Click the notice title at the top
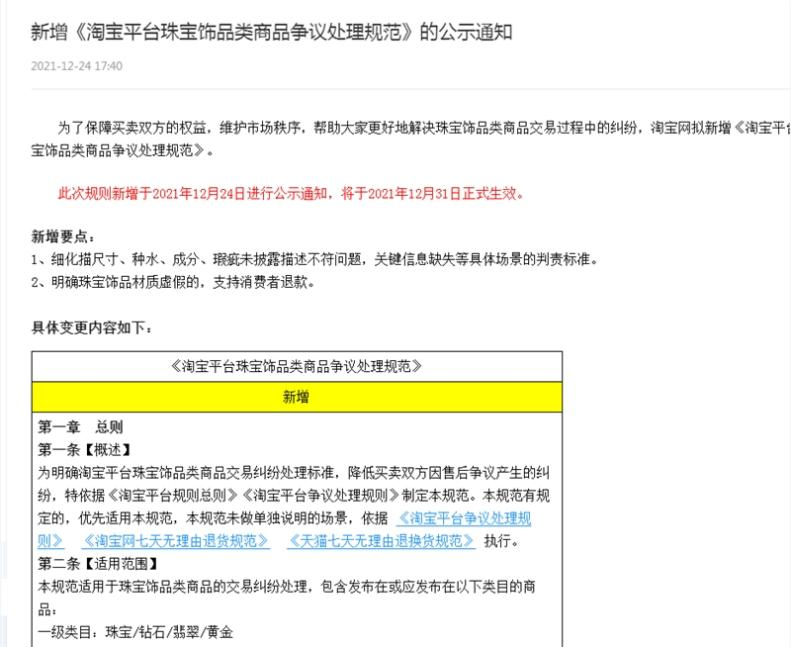Viewport: 791px width, 647px height. (x=272, y=33)
